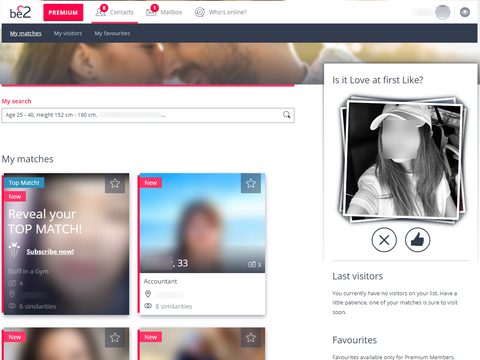Select the My matches submenu item
The height and width of the screenshot is (360, 480).
[x=26, y=33]
